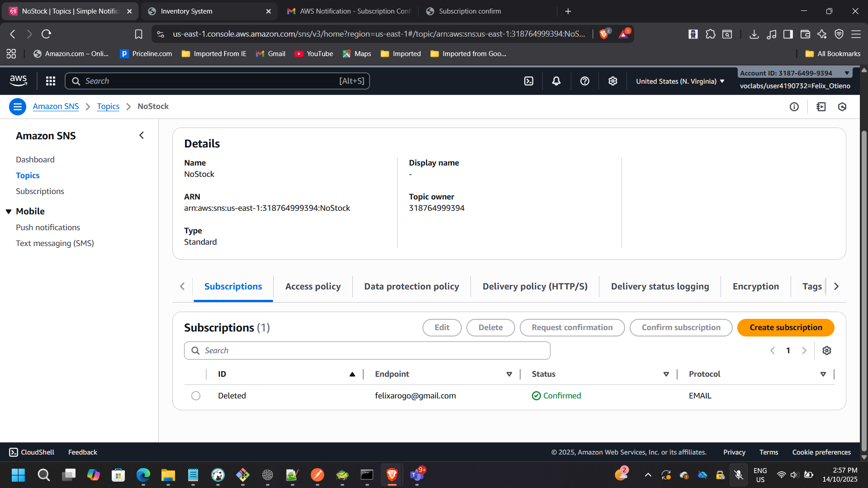Open the Encryption tab
The height and width of the screenshot is (488, 868).
[755, 286]
